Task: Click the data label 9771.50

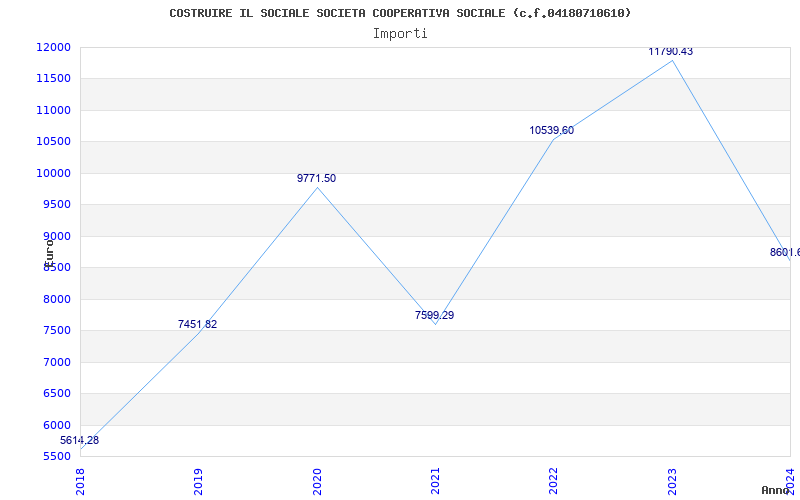Action: [x=316, y=179]
